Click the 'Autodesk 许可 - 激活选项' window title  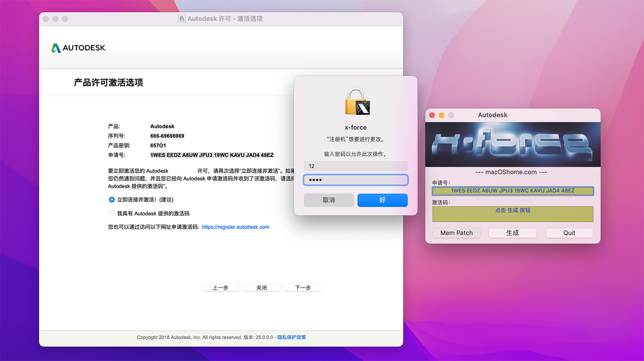225,18
